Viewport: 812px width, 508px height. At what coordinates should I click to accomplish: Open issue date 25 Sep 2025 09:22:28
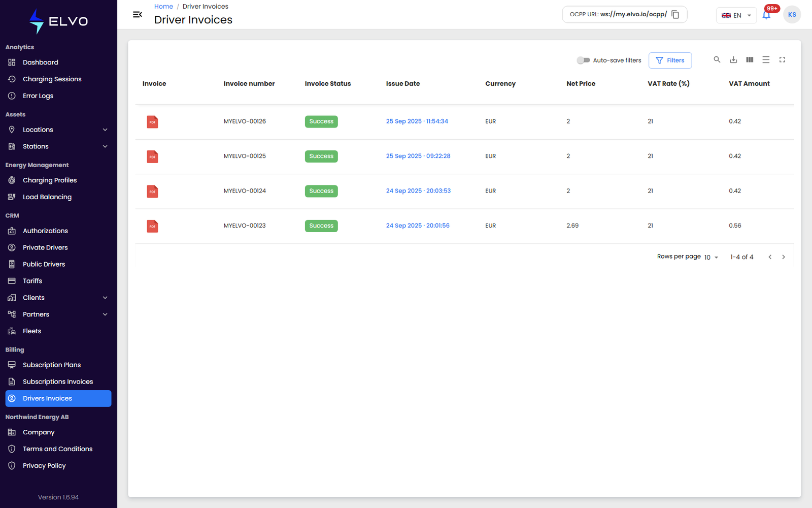418,156
